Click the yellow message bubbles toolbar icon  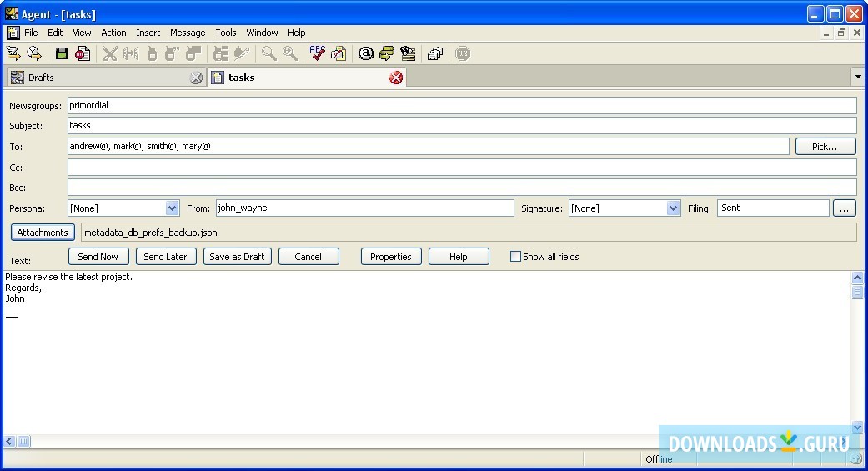click(x=386, y=53)
